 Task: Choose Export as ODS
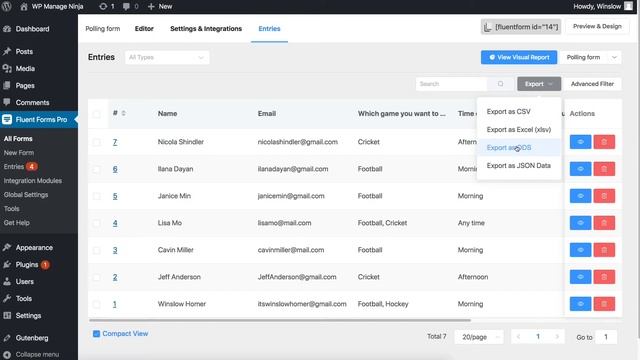click(519, 147)
